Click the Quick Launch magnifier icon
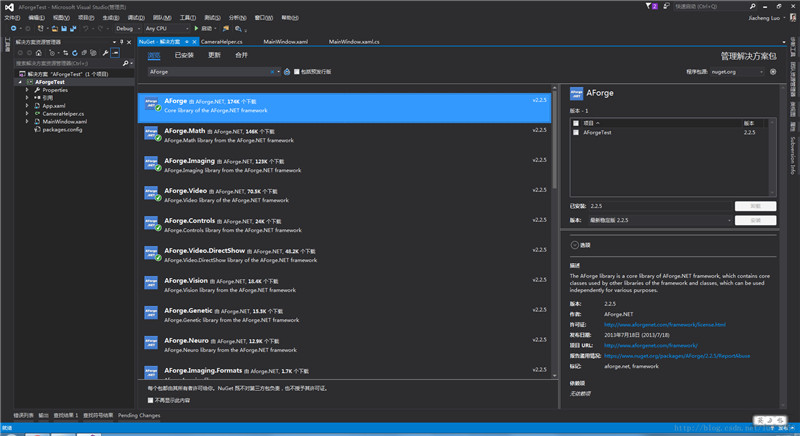 (753, 6)
